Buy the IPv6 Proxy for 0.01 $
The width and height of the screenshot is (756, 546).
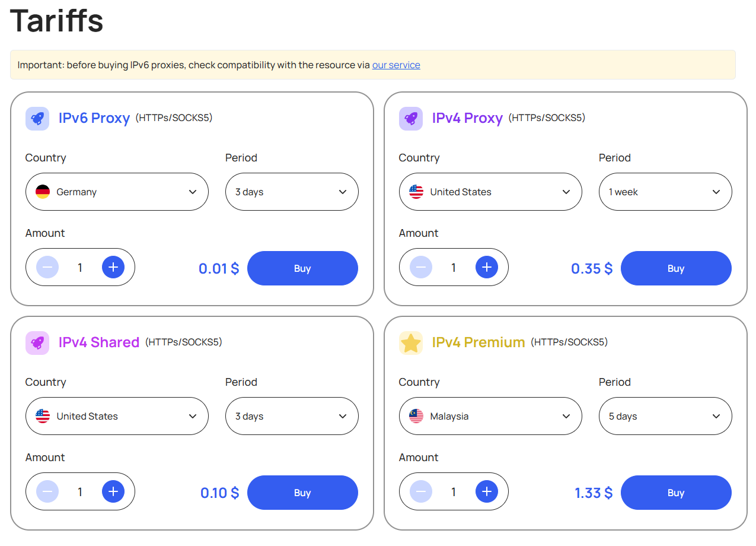[302, 268]
